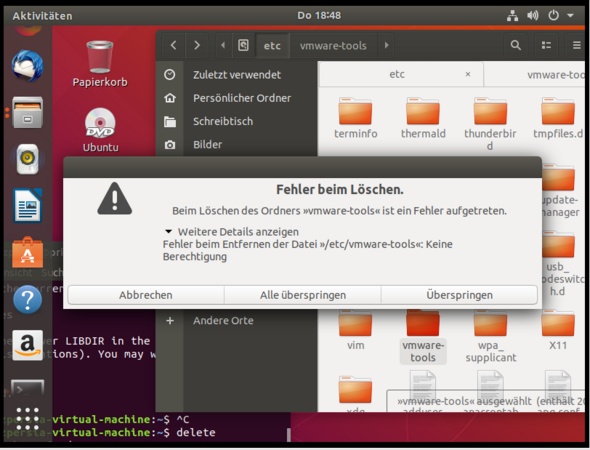Open Aktivitäten overview
The width and height of the screenshot is (590, 450).
pyautogui.click(x=42, y=16)
